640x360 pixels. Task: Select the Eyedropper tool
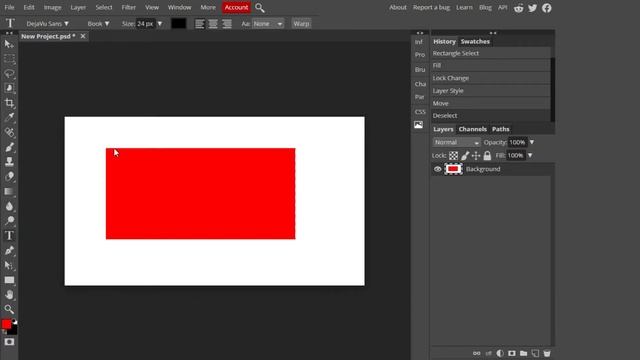9,118
